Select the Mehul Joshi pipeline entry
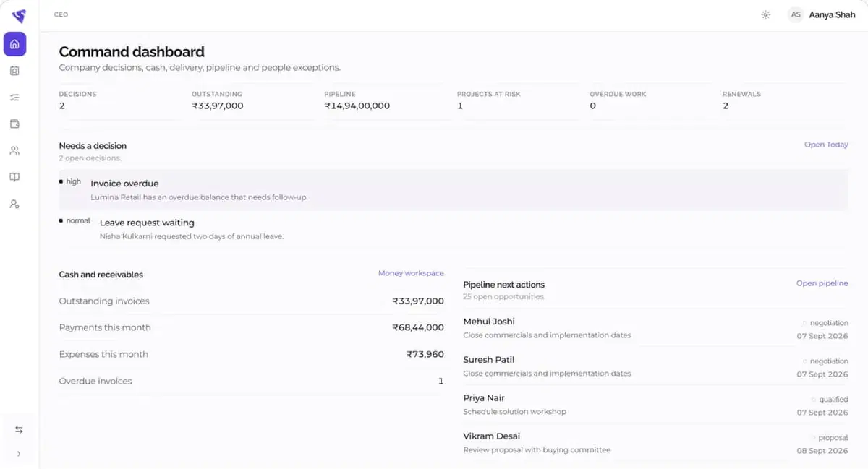The height and width of the screenshot is (469, 868). coord(655,328)
